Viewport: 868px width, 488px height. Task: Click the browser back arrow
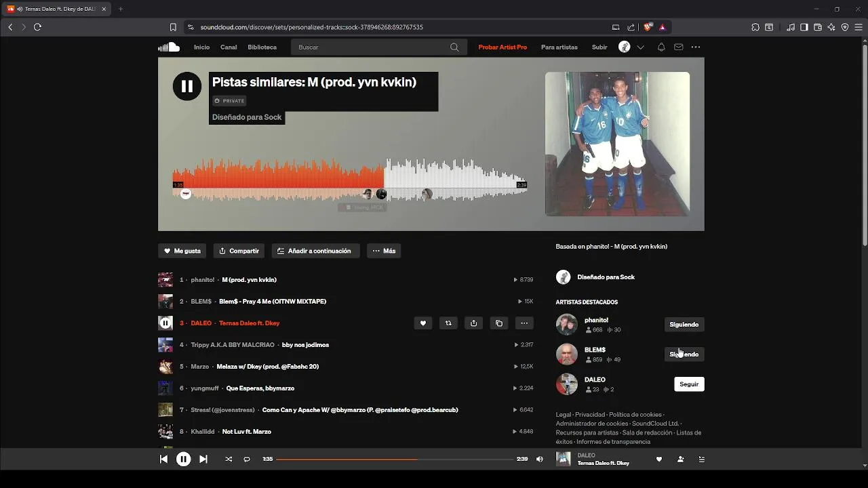[x=10, y=27]
